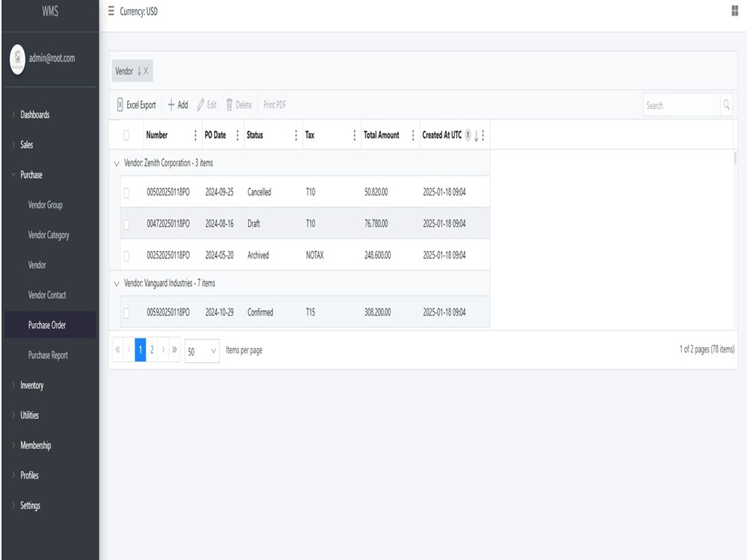747x560 pixels.
Task: Click Created At UTC sort arrow
Action: [x=476, y=136]
